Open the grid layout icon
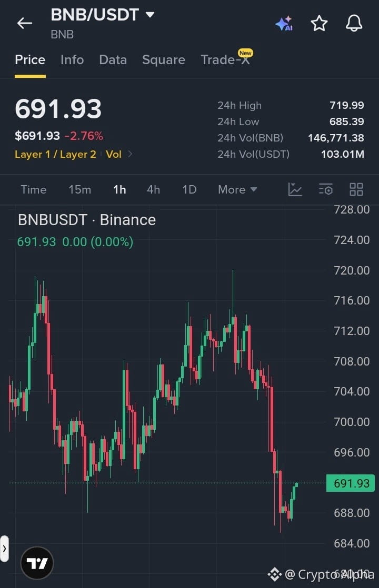The width and height of the screenshot is (379, 588). pyautogui.click(x=356, y=189)
